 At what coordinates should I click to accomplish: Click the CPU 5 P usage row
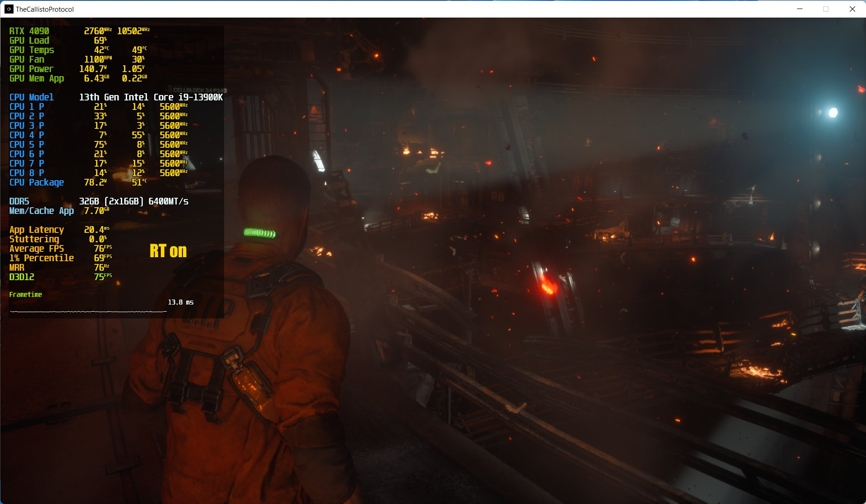[x=27, y=145]
